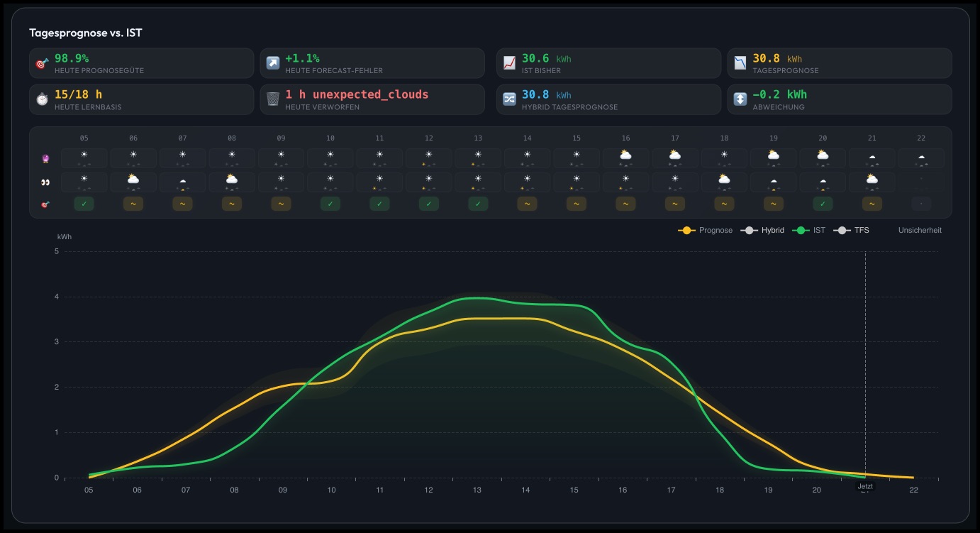
Task: Click the 15/18 h Lernbasis value
Action: (79, 94)
